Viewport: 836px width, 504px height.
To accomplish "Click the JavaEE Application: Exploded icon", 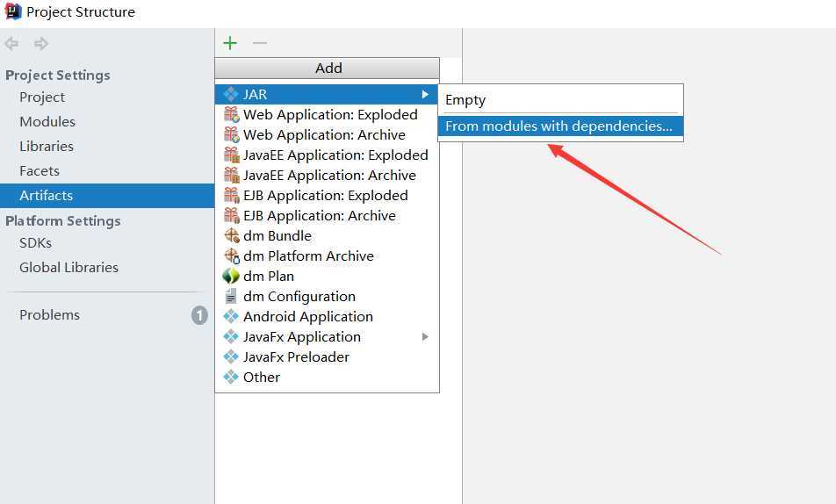I will [x=232, y=155].
